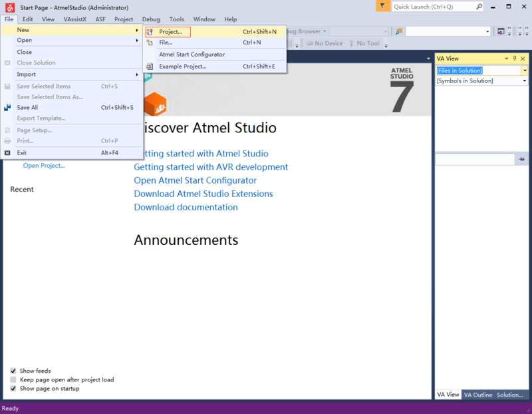
Task: Click the Example Project icon
Action: coord(150,66)
